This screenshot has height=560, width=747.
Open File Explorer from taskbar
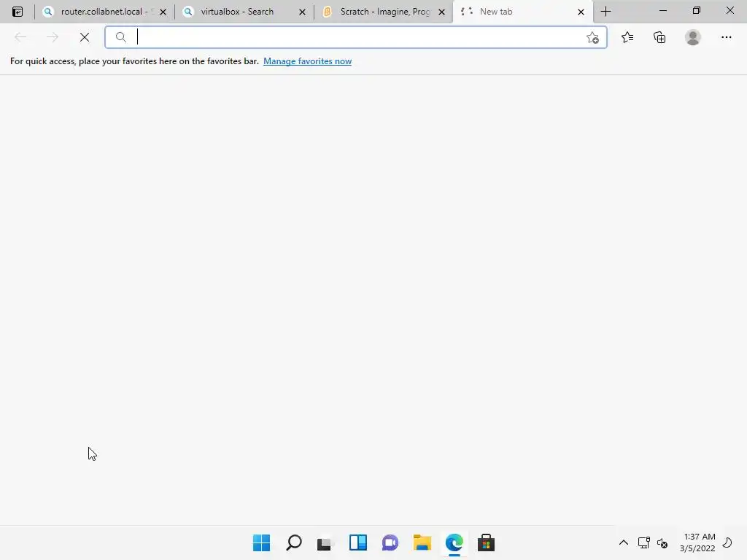coord(422,542)
